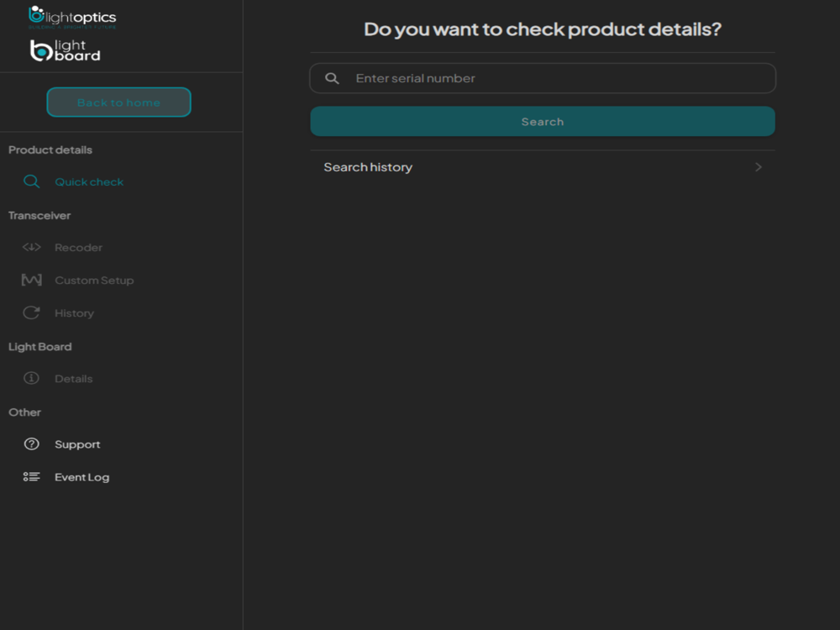Image resolution: width=840 pixels, height=630 pixels.
Task: Click the lightoptics logo at top
Action: click(x=72, y=17)
